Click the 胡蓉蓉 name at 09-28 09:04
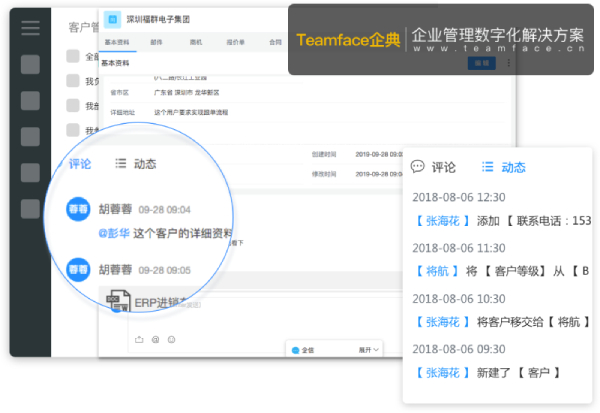This screenshot has width=600, height=413. click(x=115, y=209)
